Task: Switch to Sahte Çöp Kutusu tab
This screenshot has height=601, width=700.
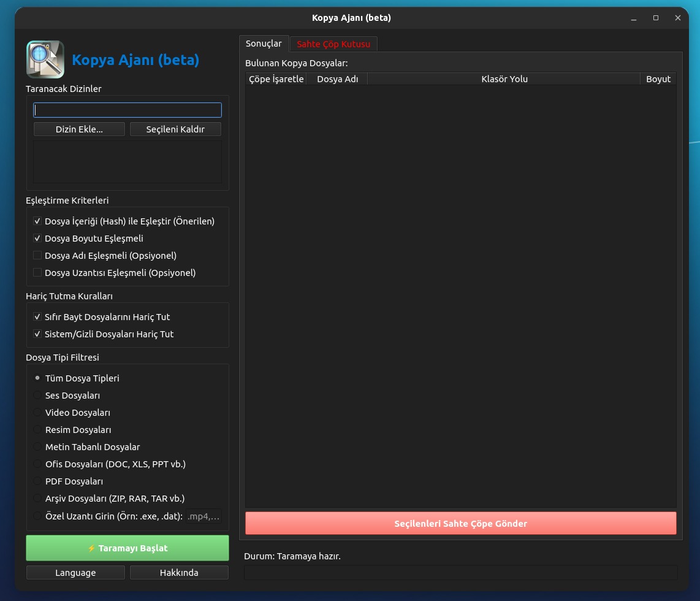Action: click(x=333, y=44)
